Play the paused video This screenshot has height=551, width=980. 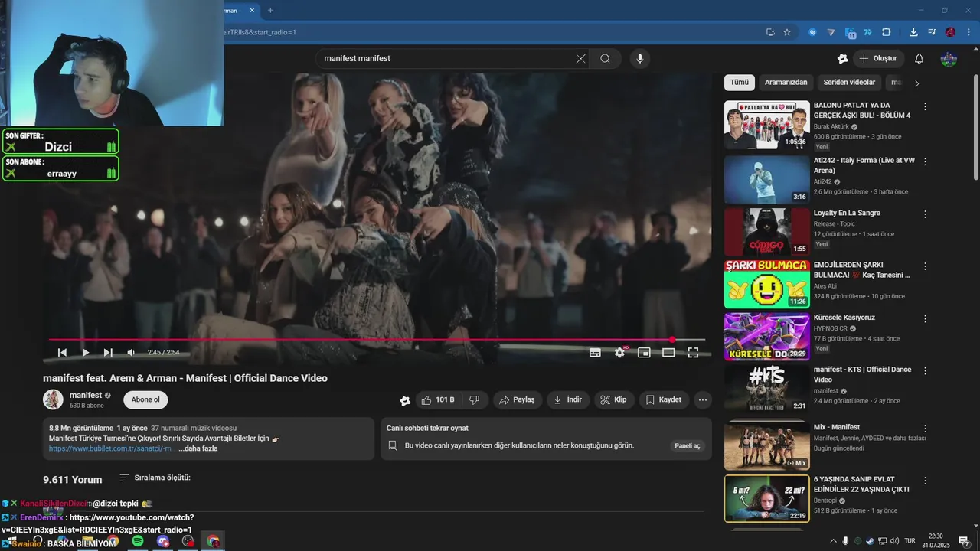[x=85, y=352]
